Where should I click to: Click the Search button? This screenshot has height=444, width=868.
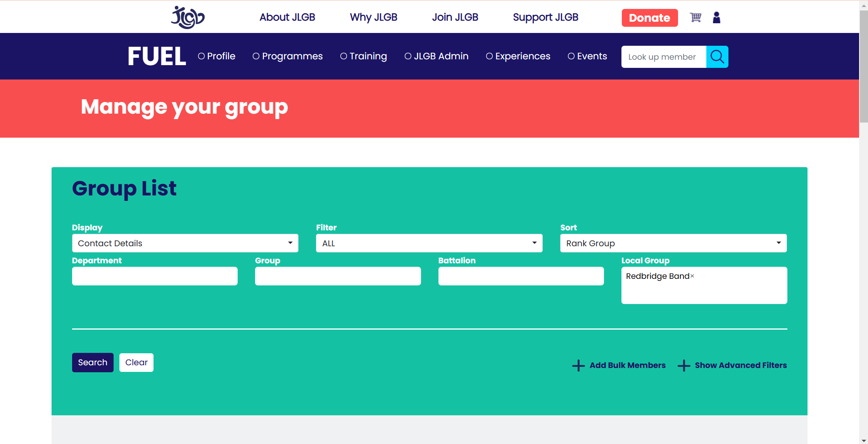tap(93, 363)
